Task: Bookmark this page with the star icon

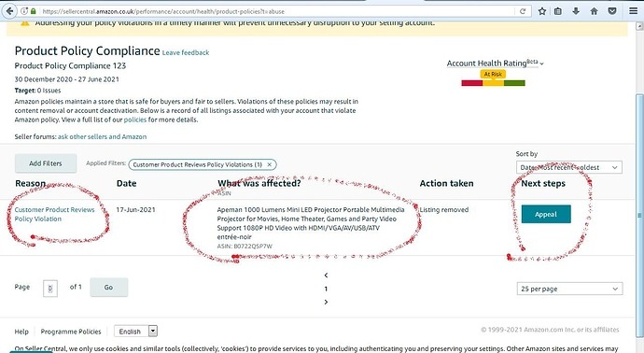Action: coord(542,11)
